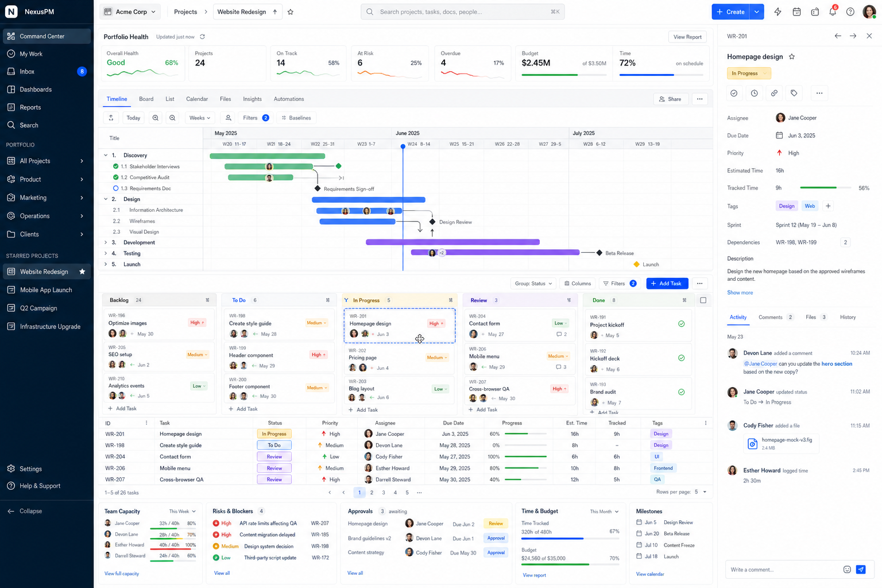Toggle 1.2 Competitive Audit check mark

(x=115, y=177)
